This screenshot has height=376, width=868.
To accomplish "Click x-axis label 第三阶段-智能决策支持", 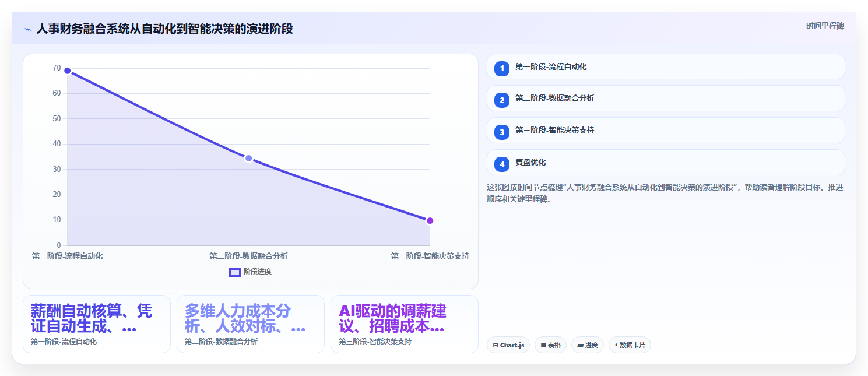I will pos(430,256).
